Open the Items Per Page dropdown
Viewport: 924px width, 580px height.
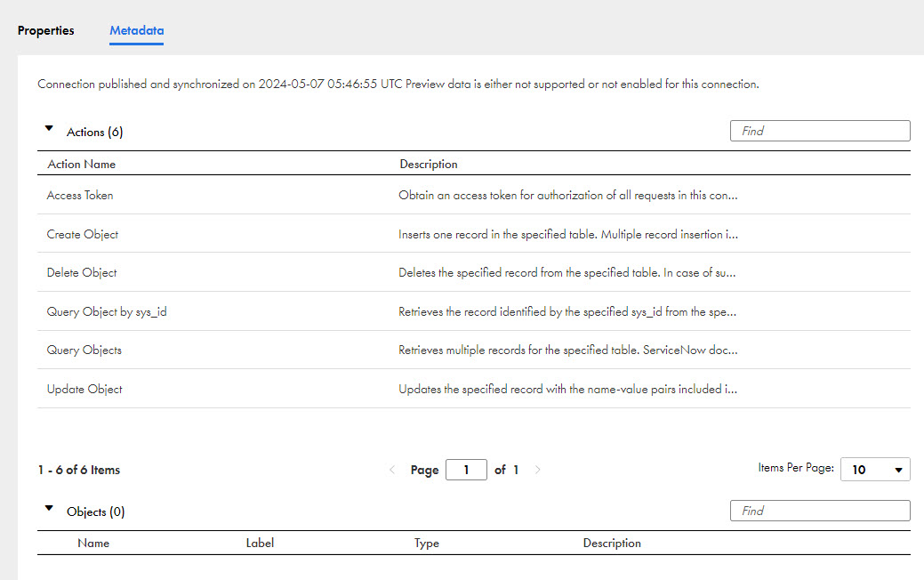pos(875,469)
